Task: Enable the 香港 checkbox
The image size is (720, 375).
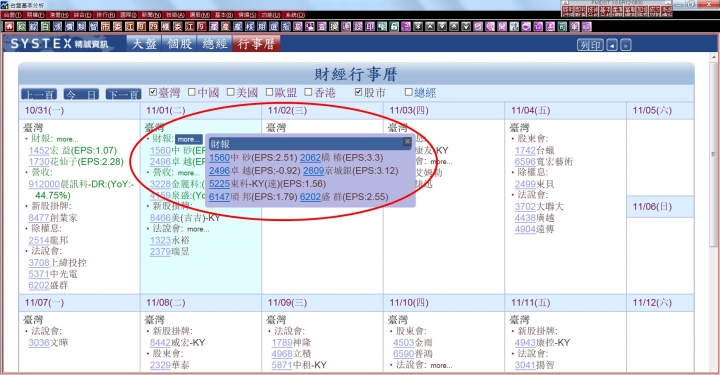Action: (309, 92)
